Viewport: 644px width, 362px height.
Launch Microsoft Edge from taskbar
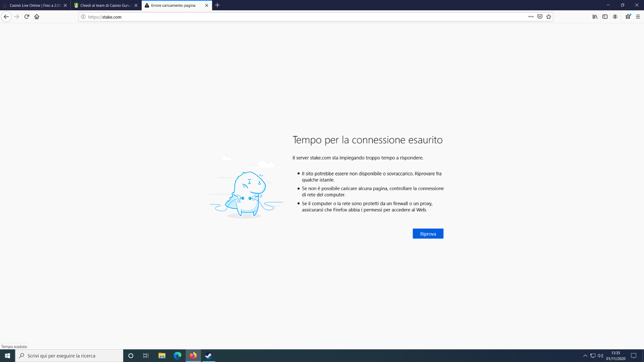click(x=177, y=356)
